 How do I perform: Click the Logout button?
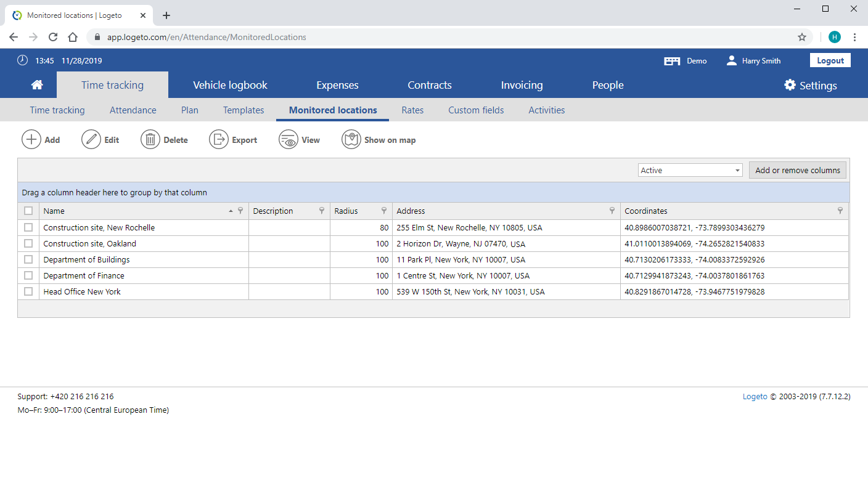pos(830,60)
